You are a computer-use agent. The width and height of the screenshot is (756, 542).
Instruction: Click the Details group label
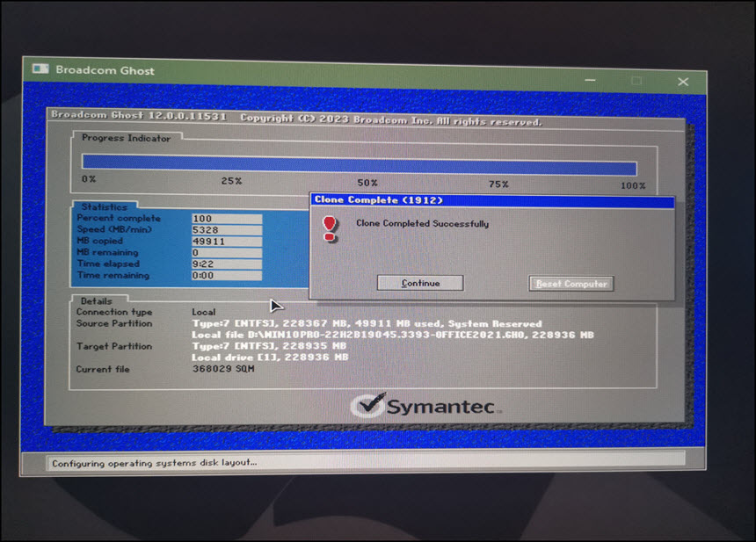(97, 301)
